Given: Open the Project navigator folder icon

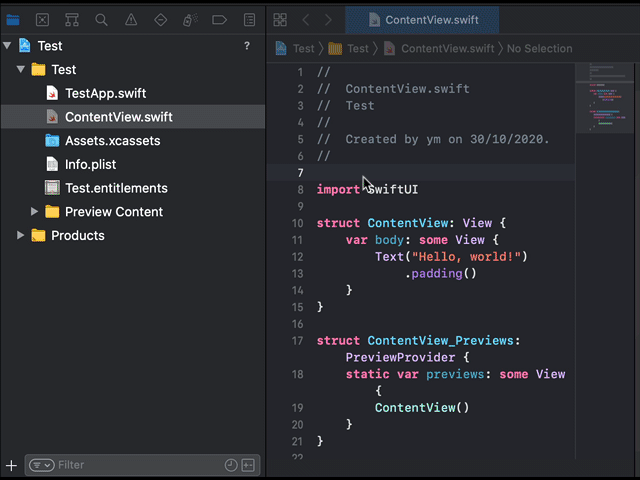Looking at the screenshot, I should coord(13,20).
